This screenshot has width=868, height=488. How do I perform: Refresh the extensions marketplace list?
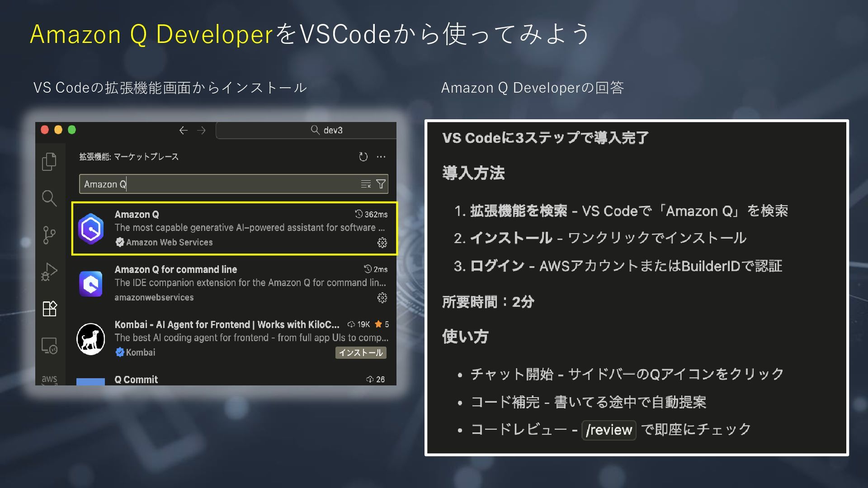[x=363, y=157]
